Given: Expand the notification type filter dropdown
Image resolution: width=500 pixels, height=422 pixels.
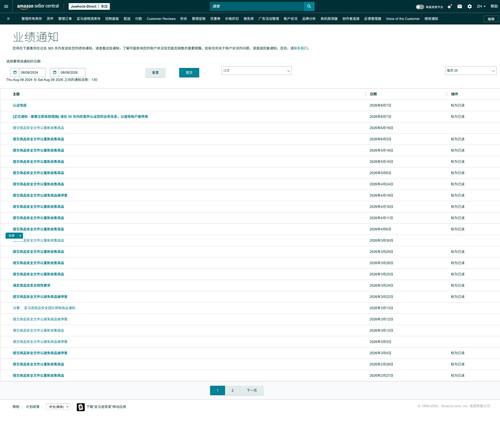Looking at the screenshot, I should click(x=256, y=71).
